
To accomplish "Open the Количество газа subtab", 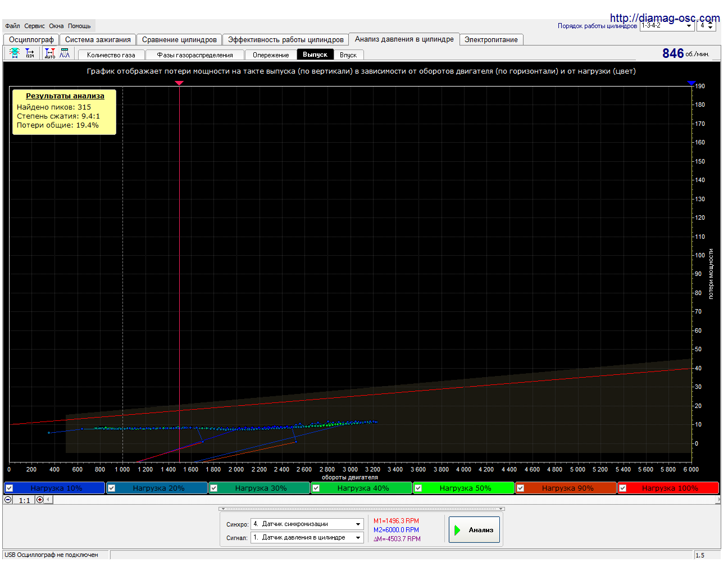I will click(111, 55).
